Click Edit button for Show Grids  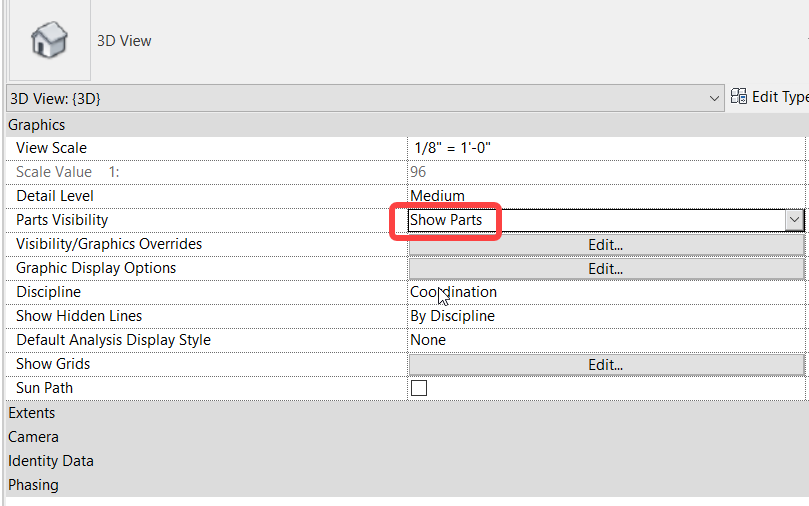coord(605,364)
